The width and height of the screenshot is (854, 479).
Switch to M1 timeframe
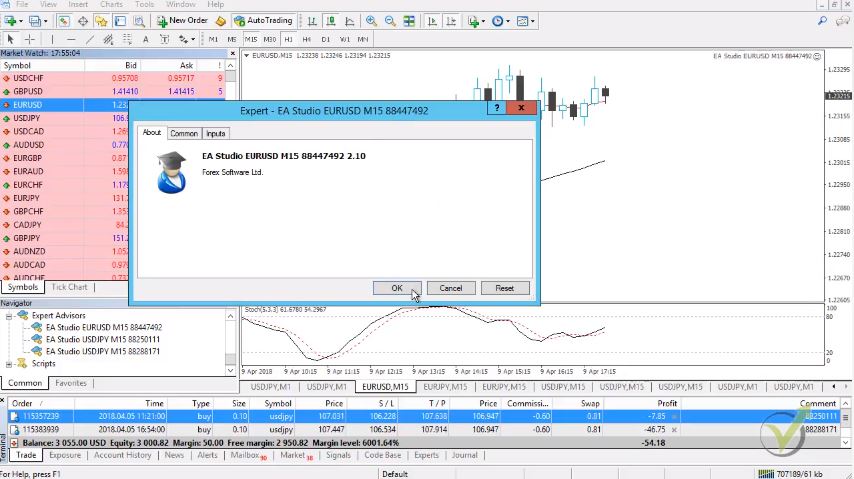[213, 39]
